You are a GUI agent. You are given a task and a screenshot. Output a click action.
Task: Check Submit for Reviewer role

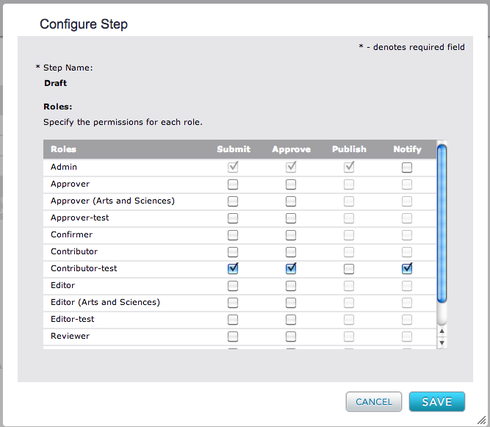(x=233, y=336)
